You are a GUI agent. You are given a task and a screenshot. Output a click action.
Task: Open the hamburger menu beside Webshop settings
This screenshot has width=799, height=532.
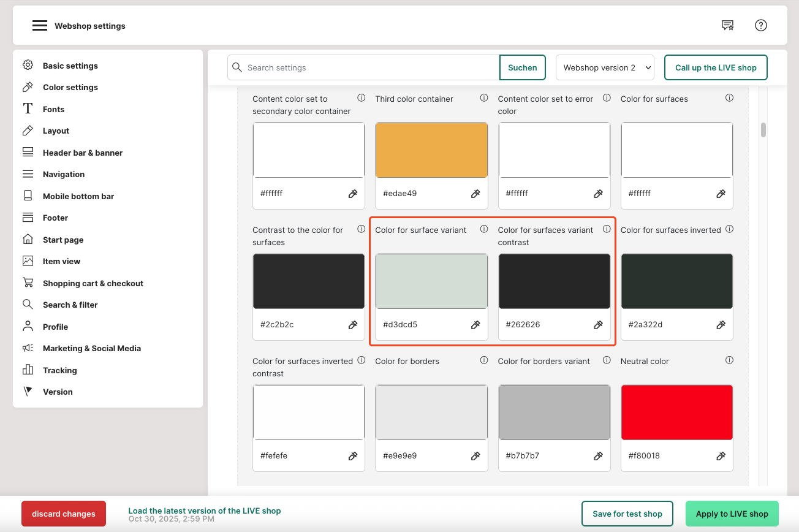click(x=40, y=26)
